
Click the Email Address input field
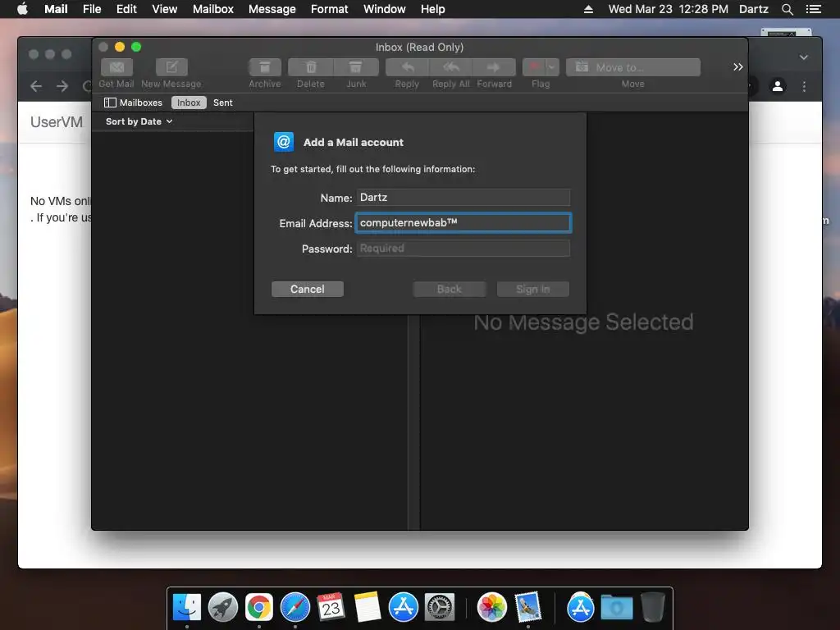pos(463,223)
